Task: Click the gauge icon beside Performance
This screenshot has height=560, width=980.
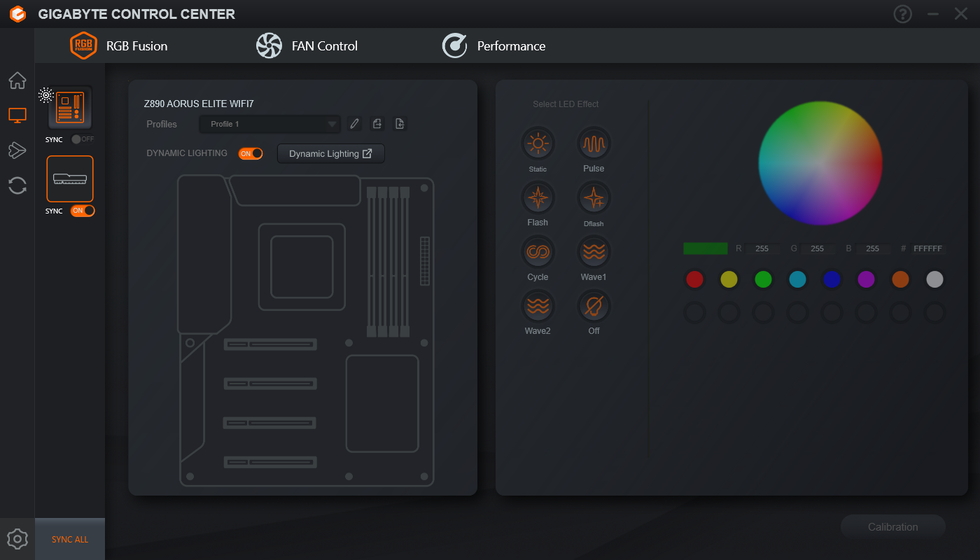Action: (455, 46)
